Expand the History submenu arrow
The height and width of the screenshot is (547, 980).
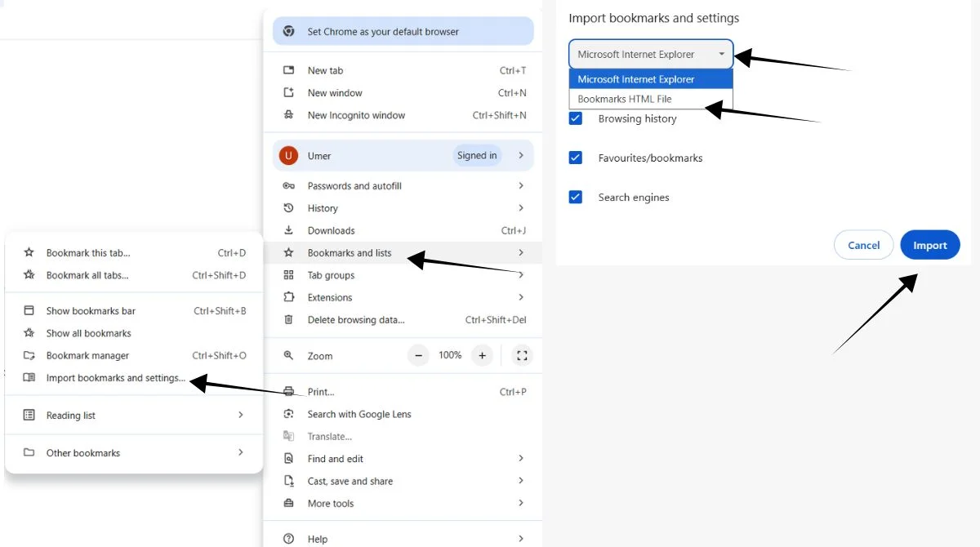(x=521, y=208)
